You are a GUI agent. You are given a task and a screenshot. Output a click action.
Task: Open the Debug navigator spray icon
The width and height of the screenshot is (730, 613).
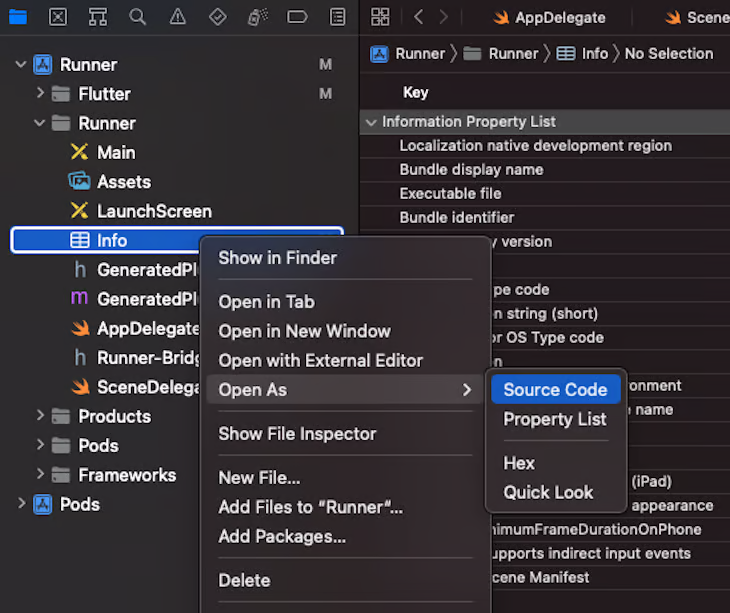[x=257, y=17]
